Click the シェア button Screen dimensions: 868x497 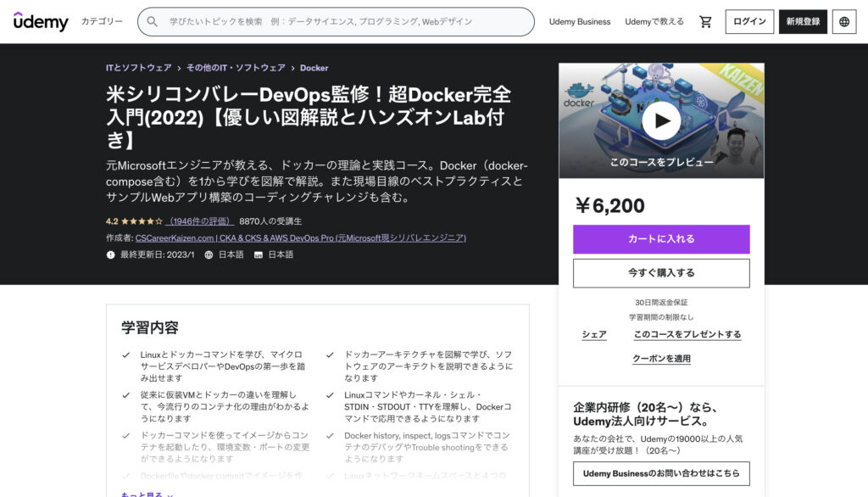click(594, 334)
